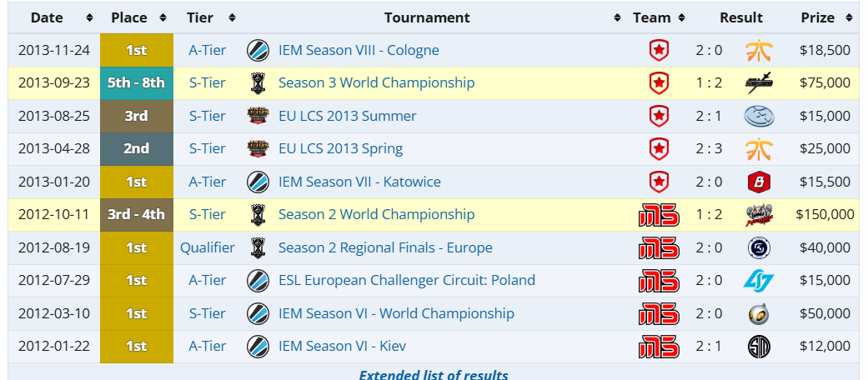Sort table by Prize column
The width and height of the screenshot is (868, 380).
pos(825,17)
